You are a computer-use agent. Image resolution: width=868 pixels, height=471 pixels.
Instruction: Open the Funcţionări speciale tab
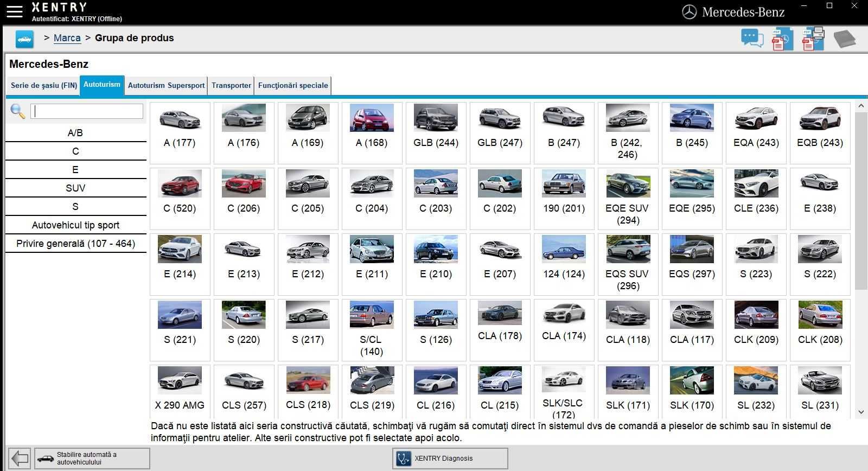[x=293, y=86]
